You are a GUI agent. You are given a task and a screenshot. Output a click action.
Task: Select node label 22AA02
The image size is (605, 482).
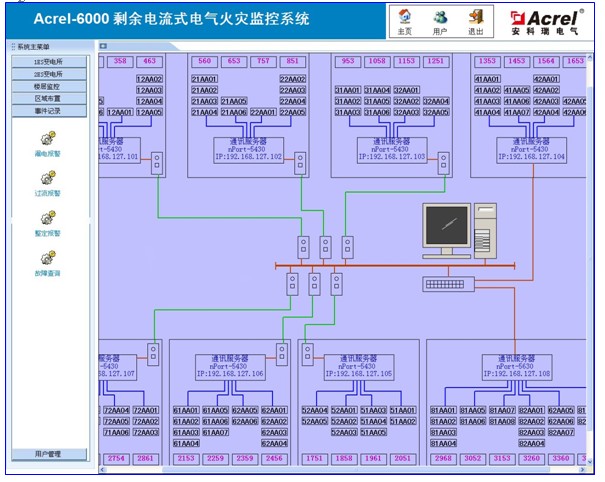coord(292,79)
